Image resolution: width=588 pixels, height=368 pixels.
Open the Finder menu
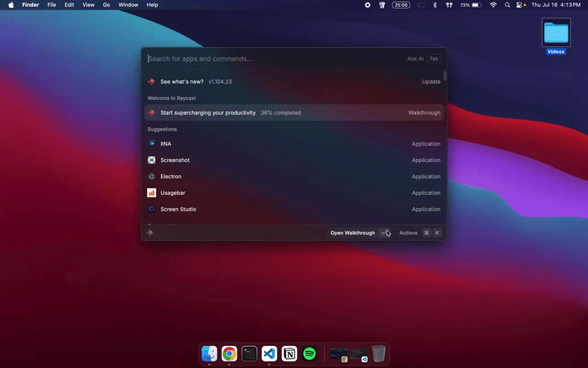30,5
